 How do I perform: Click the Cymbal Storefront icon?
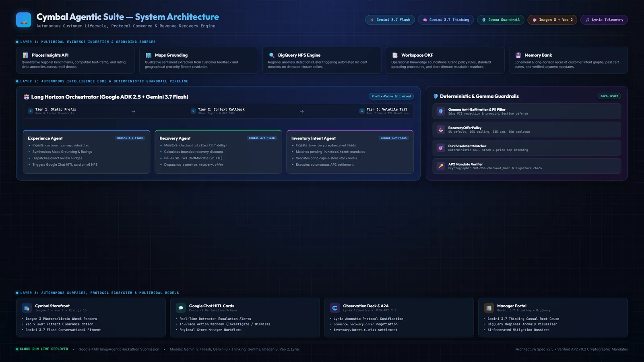27,308
